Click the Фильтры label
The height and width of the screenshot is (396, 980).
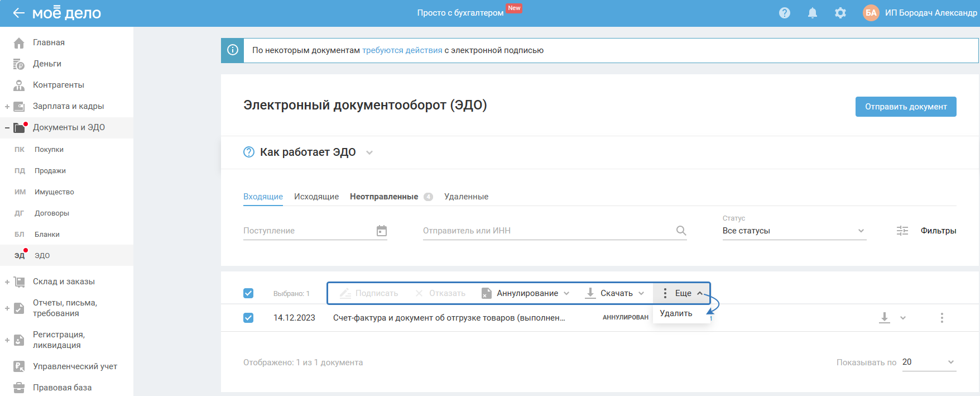[x=939, y=231]
